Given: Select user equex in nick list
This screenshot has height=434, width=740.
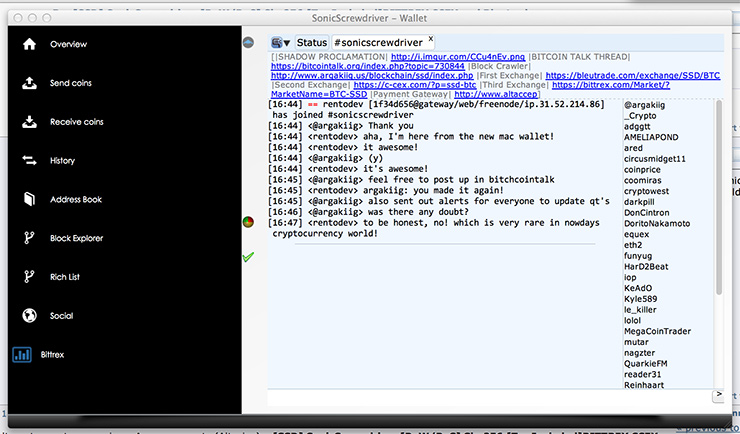Looking at the screenshot, I should pyautogui.click(x=637, y=234).
